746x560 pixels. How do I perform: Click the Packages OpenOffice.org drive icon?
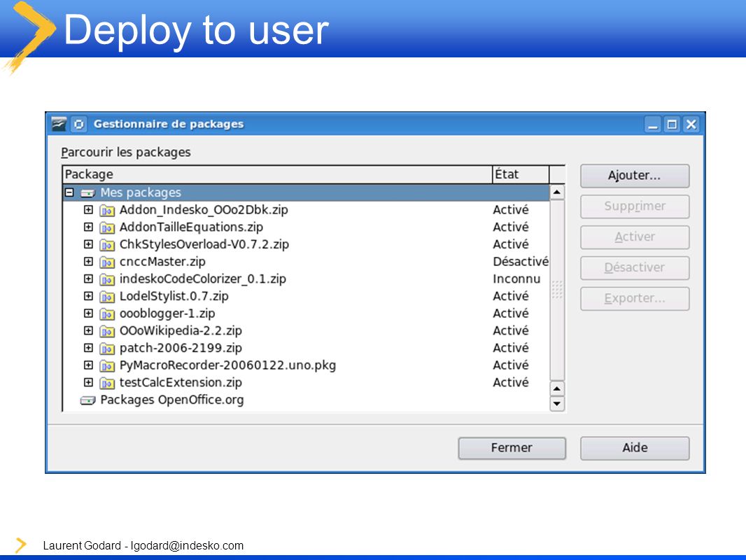point(88,400)
